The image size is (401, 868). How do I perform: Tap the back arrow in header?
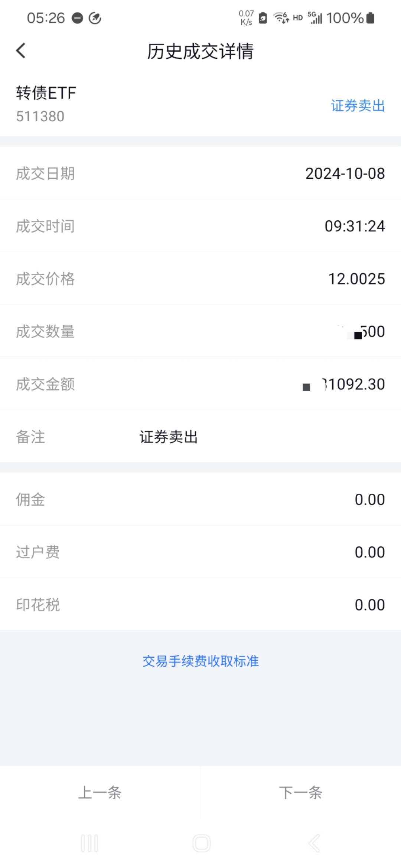tap(21, 50)
